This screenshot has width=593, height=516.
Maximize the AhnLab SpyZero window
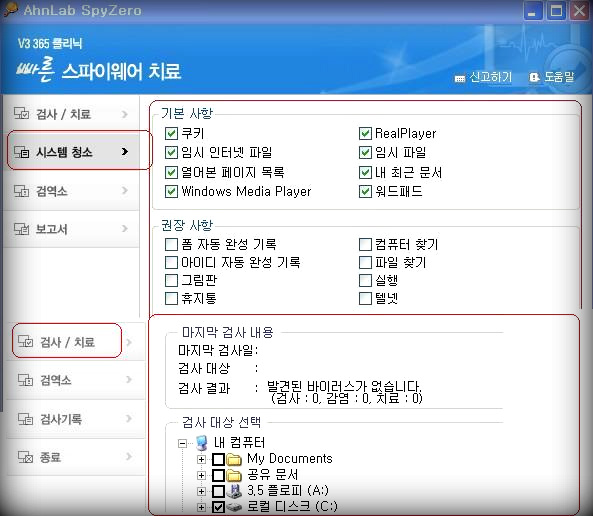pyautogui.click(x=556, y=11)
